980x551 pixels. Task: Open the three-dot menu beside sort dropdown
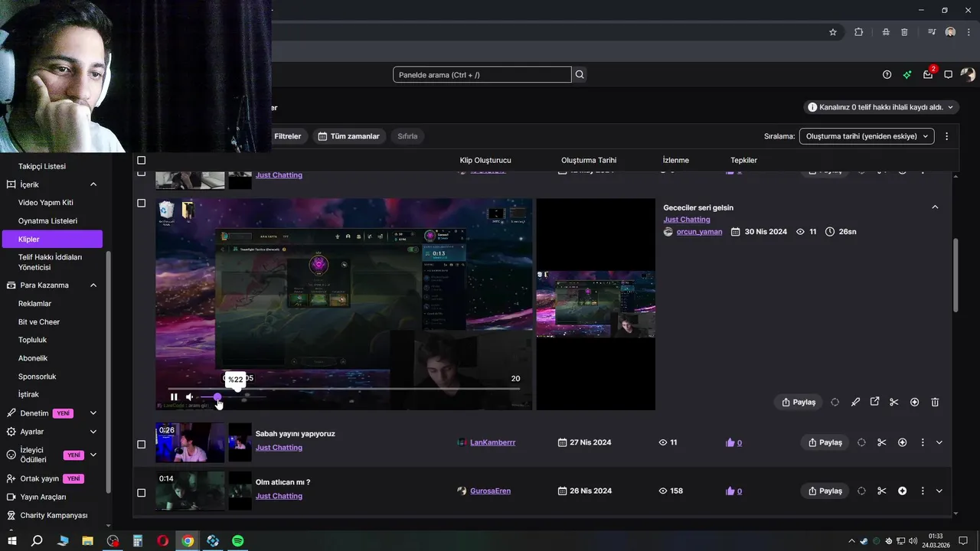[947, 136]
